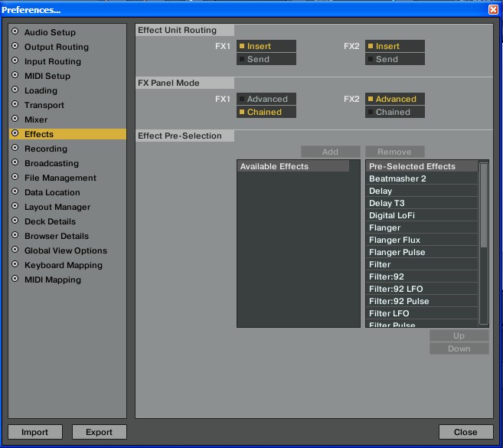The image size is (503, 448).
Task: Select Filter:92 LFO in the list
Action: point(422,289)
